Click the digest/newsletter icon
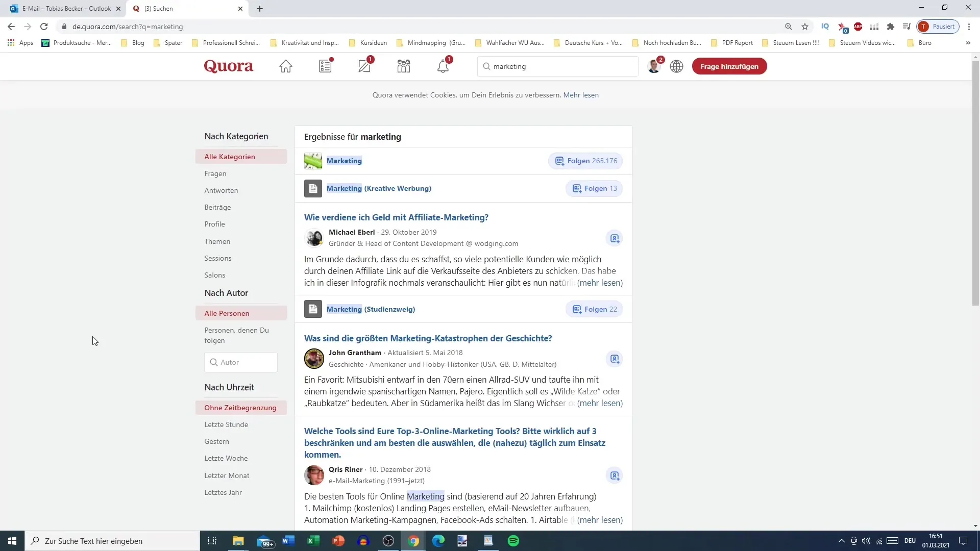This screenshot has width=980, height=551. 325,66
